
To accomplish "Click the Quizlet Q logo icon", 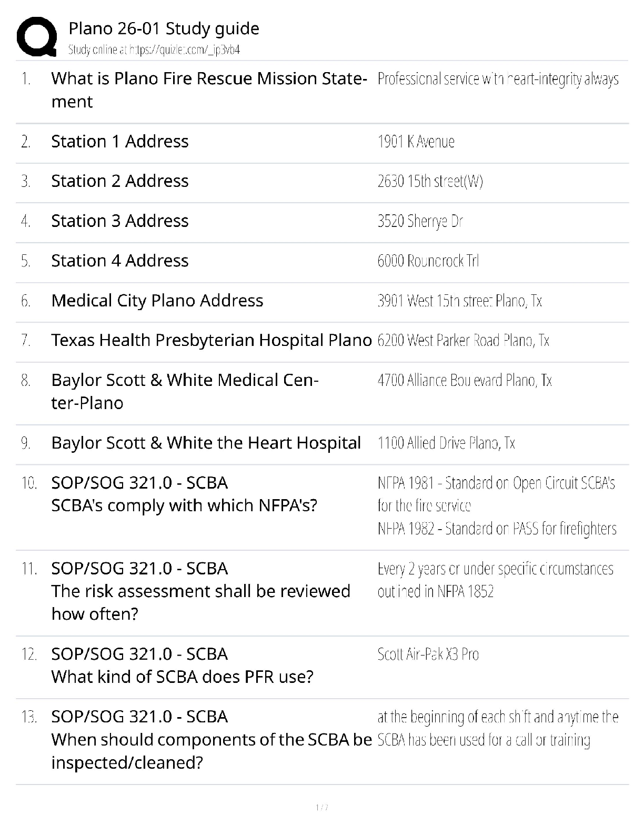I will pyautogui.click(x=37, y=36).
